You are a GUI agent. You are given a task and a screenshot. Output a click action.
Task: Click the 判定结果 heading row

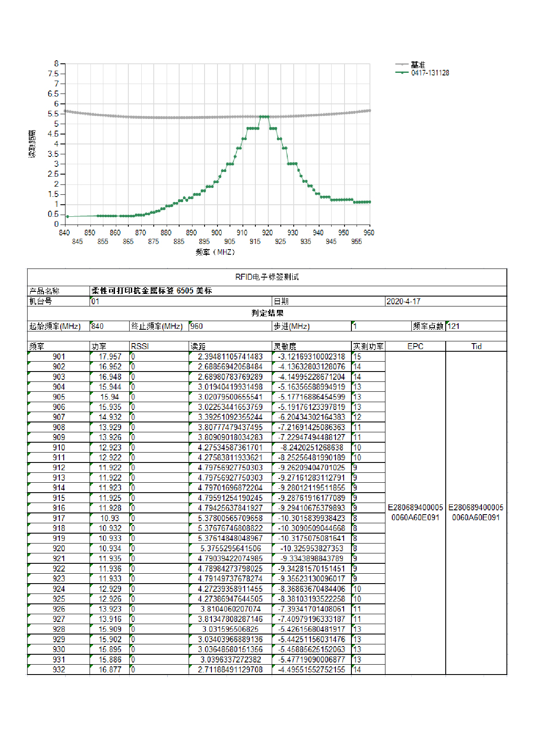tap(267, 313)
